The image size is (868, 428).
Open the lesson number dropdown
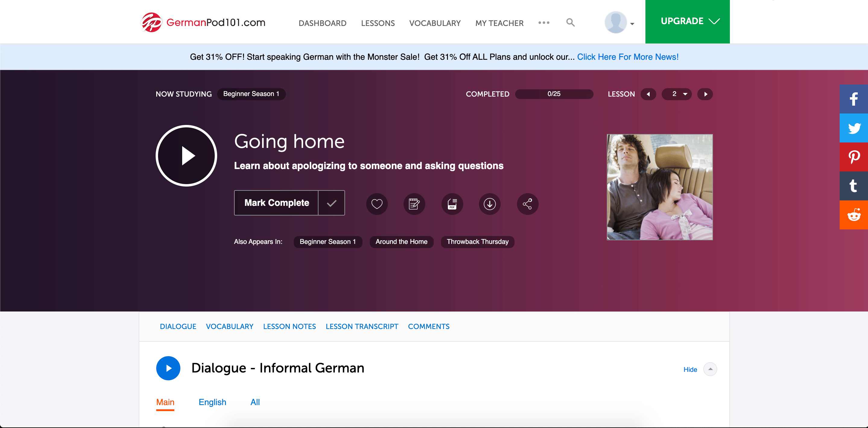tap(676, 94)
